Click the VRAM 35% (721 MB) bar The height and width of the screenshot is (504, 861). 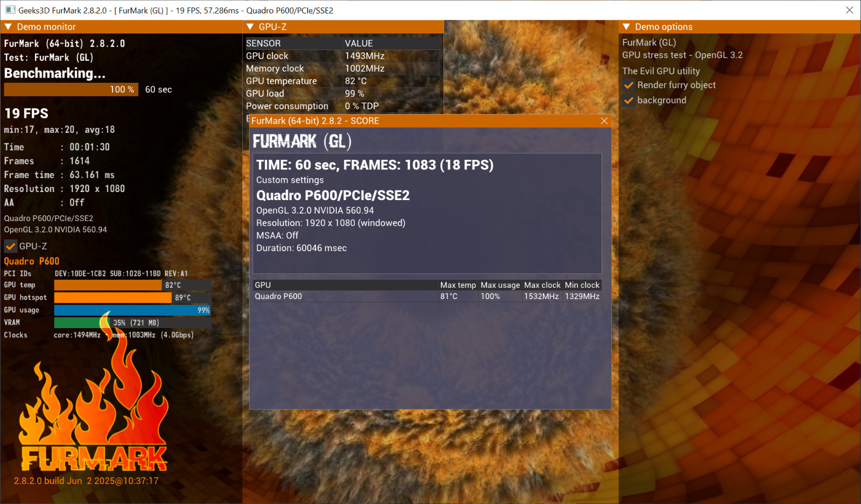[132, 323]
